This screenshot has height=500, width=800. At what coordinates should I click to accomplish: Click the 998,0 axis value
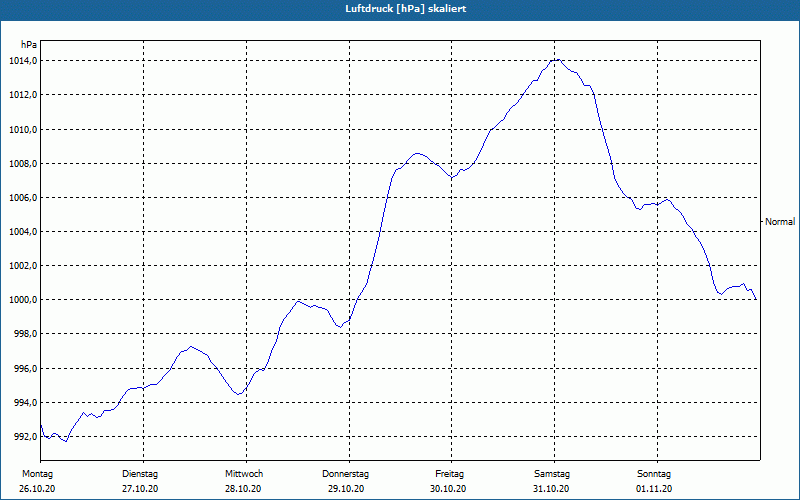click(x=26, y=334)
